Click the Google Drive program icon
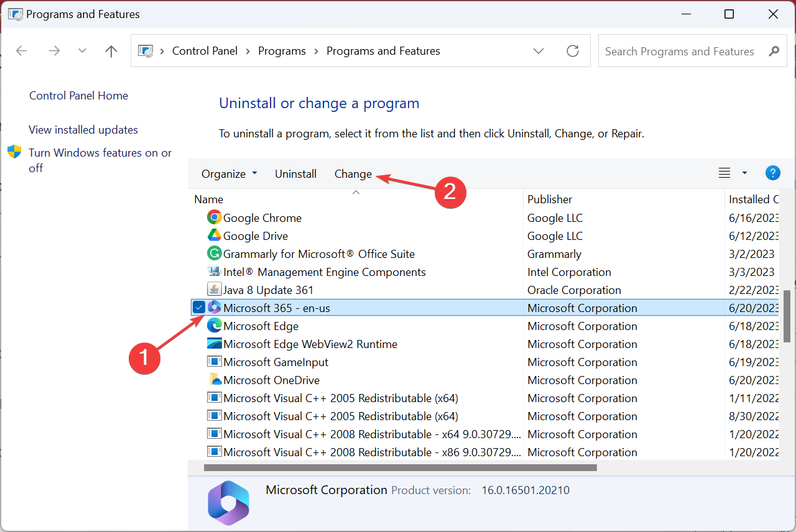The image size is (796, 532). [x=214, y=236]
